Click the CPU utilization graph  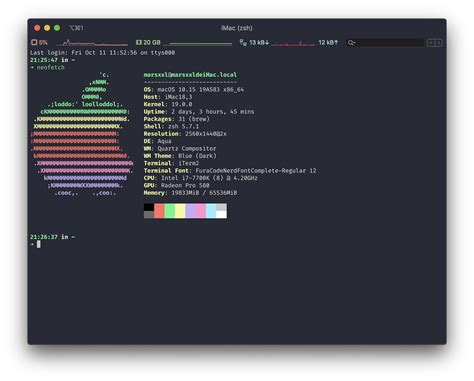coord(92,43)
